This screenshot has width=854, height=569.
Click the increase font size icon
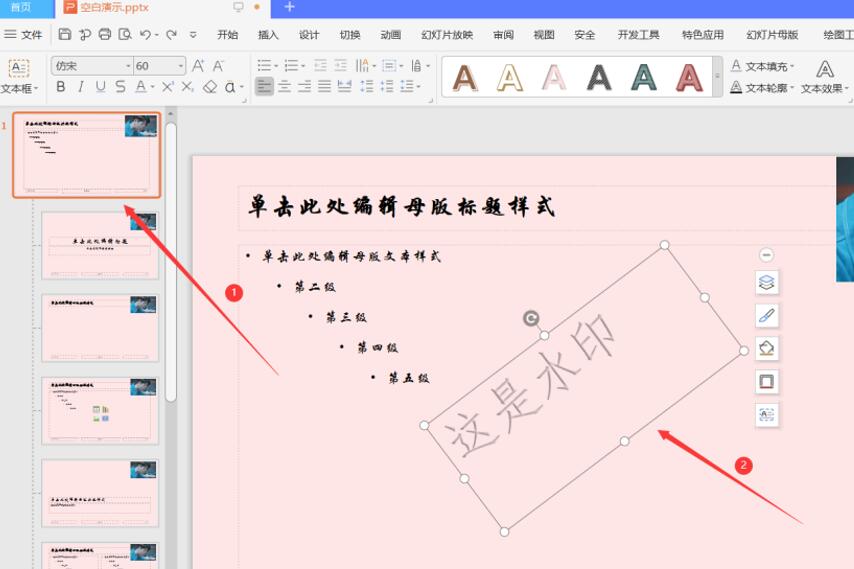click(198, 66)
